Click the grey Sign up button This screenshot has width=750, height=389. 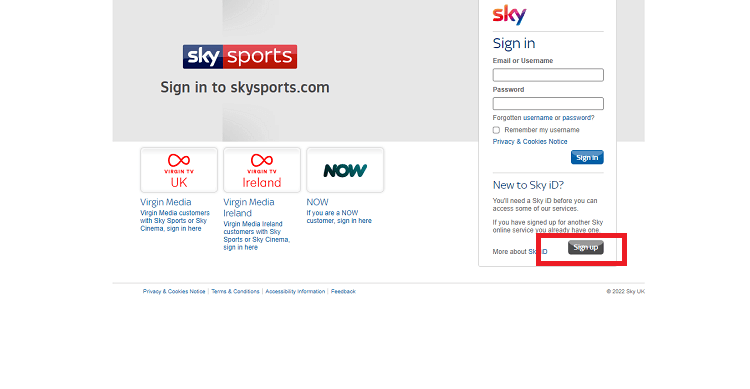(585, 247)
